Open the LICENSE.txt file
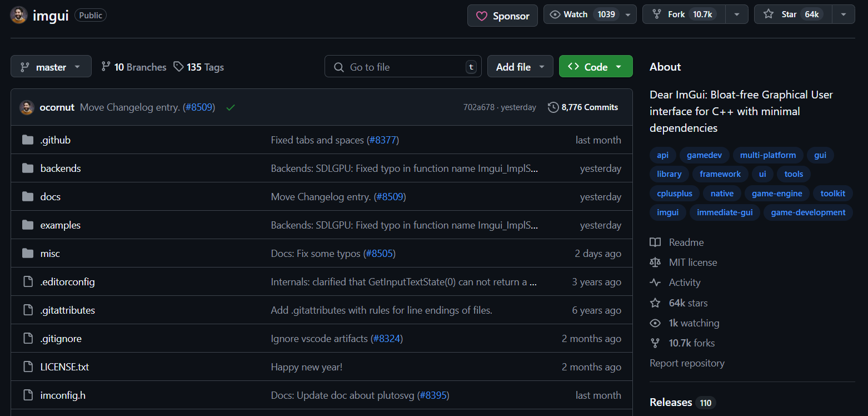Screen dimensions: 868x416 coord(64,367)
